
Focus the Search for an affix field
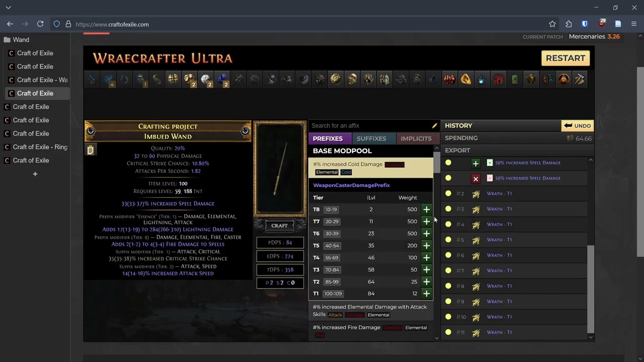pyautogui.click(x=370, y=126)
